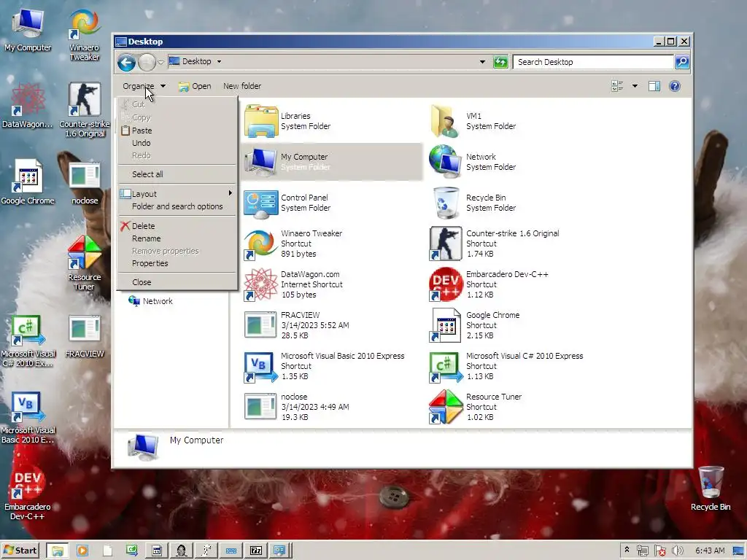Click the volume speaker tray icon
Viewport: 747px width, 560px height.
(x=677, y=551)
